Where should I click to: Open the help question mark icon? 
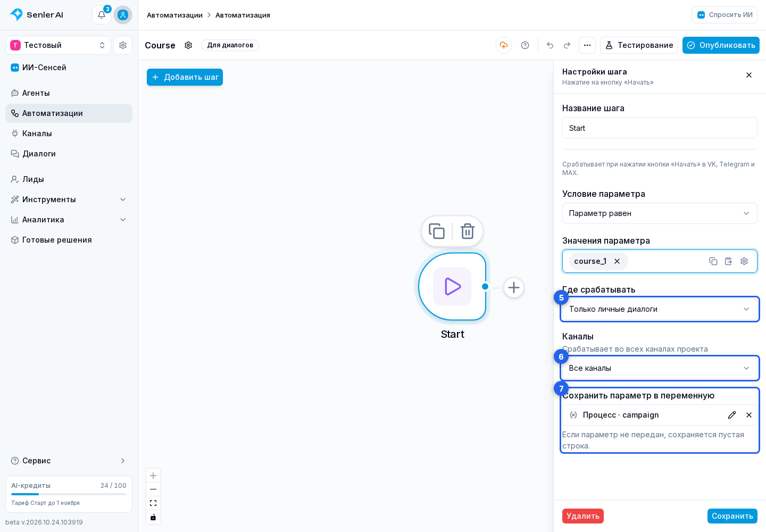coord(525,45)
